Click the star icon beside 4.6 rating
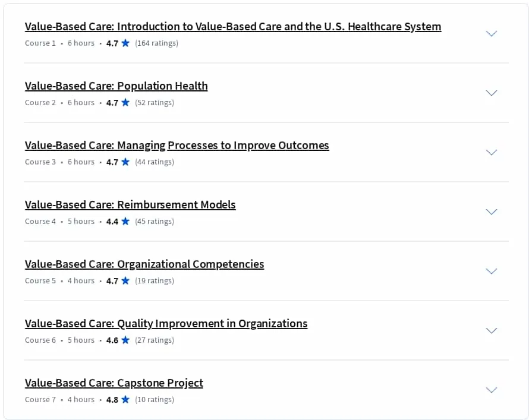529x420 pixels. tap(125, 340)
